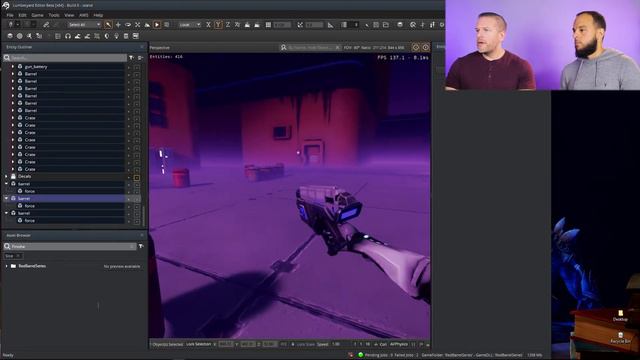Click the Asset Browser search field
Image resolution: width=640 pixels, height=360 pixels.
(x=69, y=247)
